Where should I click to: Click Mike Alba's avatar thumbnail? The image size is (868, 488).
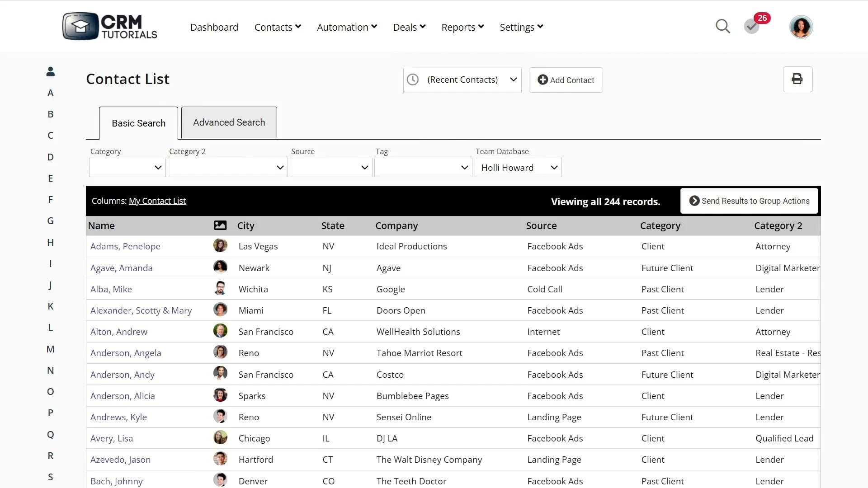[x=220, y=289]
